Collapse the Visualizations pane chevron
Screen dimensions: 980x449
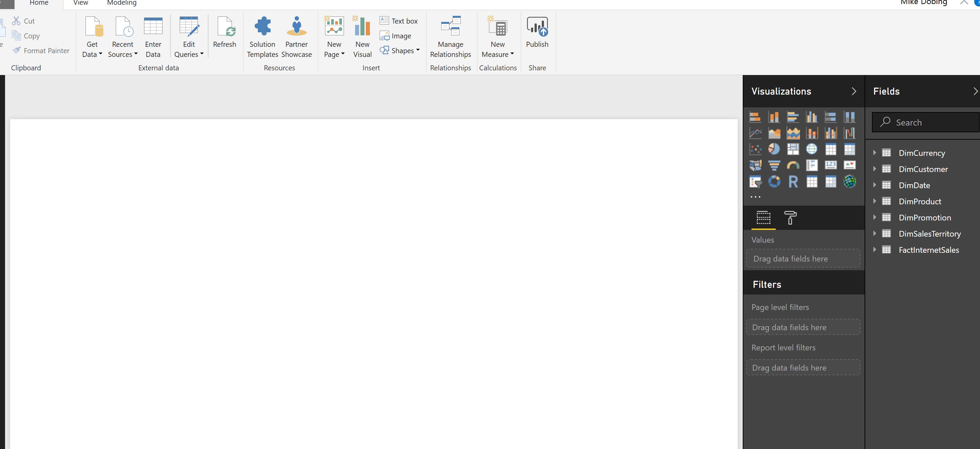[854, 91]
